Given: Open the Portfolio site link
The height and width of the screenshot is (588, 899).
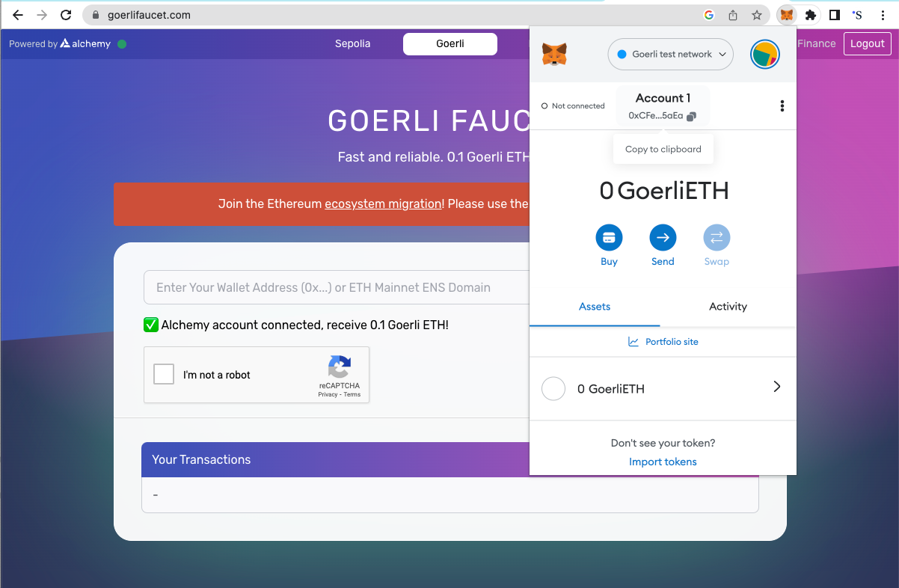Looking at the screenshot, I should pos(663,342).
